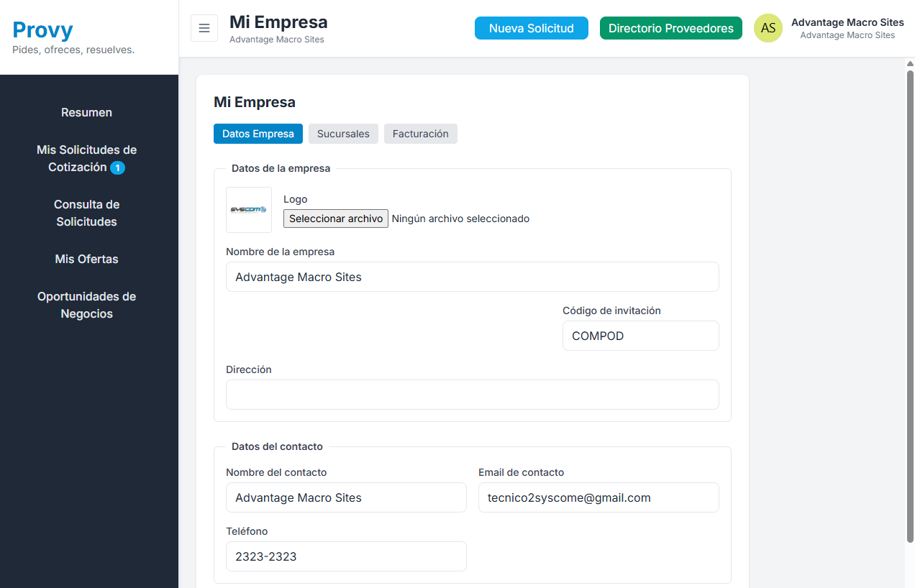Switch to the Sucursales tab

[343, 134]
